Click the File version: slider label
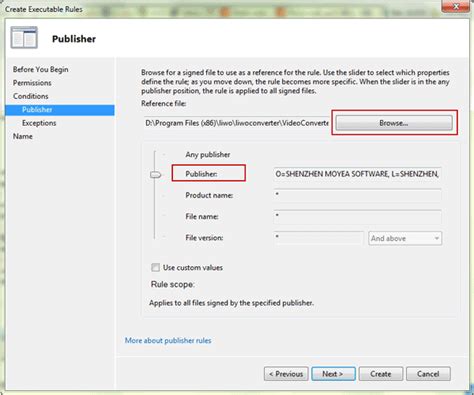 (204, 238)
